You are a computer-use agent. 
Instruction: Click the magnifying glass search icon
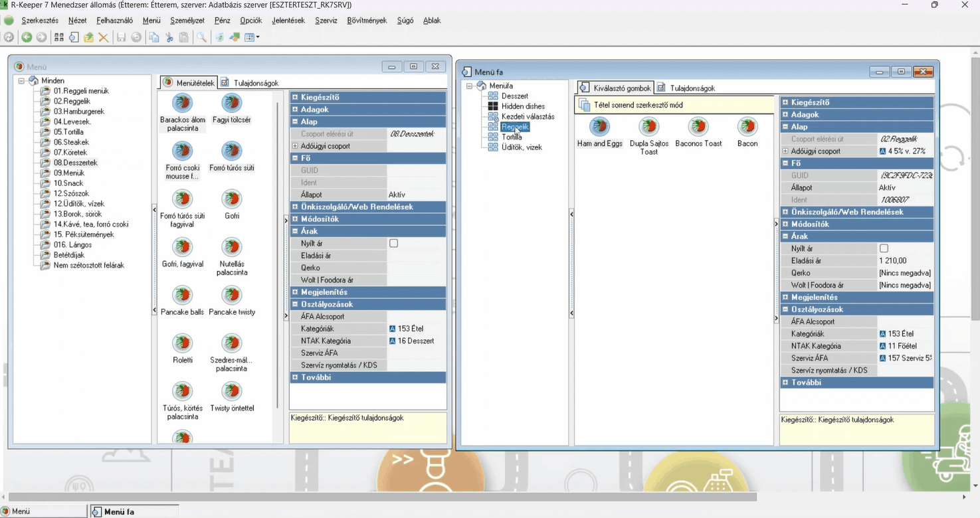(x=201, y=37)
